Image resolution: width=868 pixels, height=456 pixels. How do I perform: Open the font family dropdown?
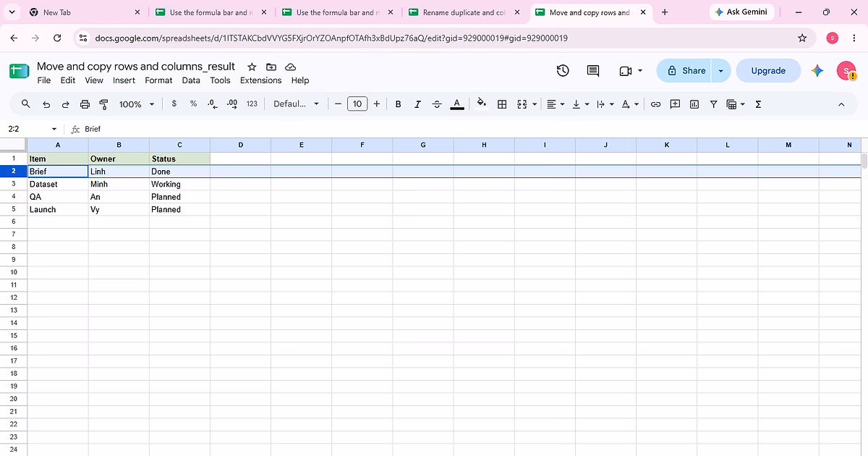point(296,104)
